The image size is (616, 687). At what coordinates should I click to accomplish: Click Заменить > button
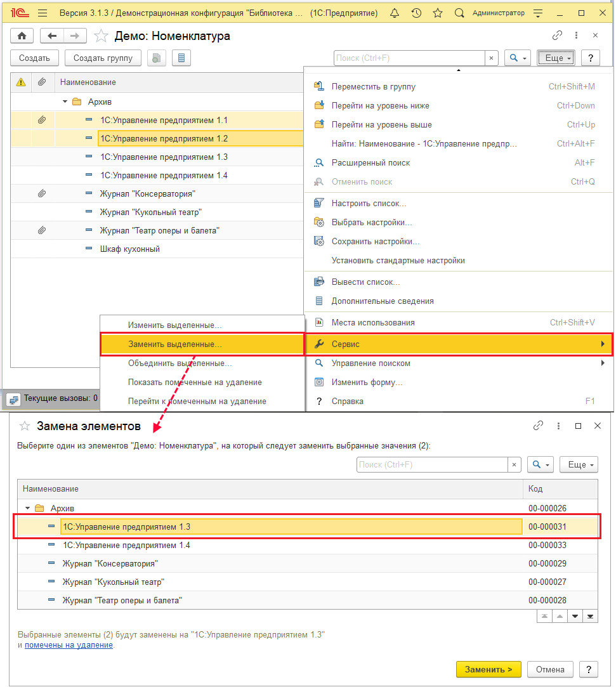click(x=488, y=669)
